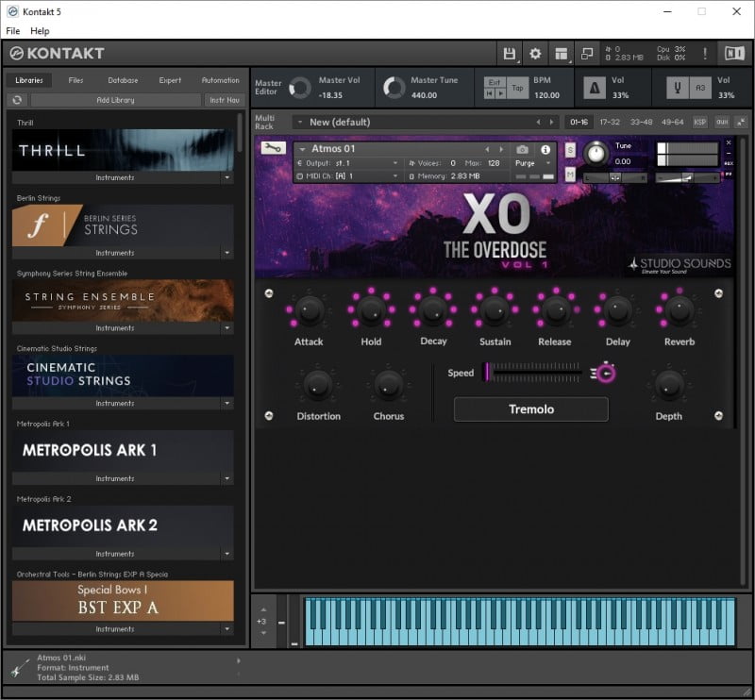
Task: Click the Speed slider track
Action: pos(533,373)
